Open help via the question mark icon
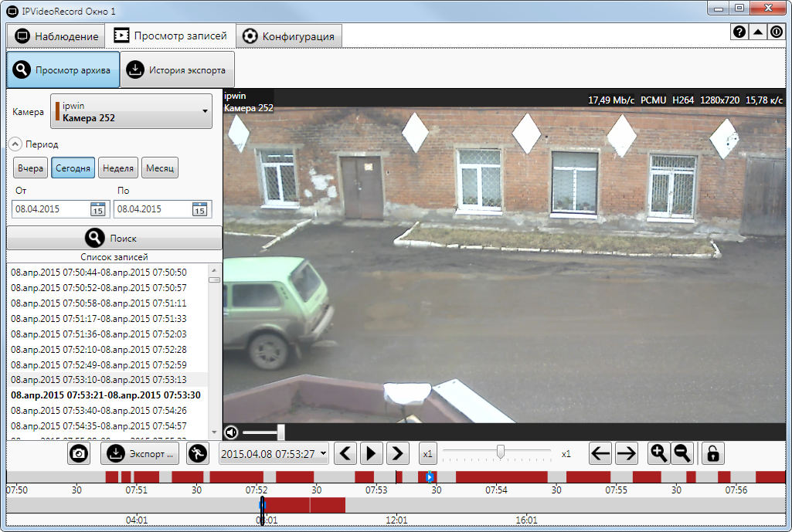Viewport: 792px width, 532px height. point(739,32)
